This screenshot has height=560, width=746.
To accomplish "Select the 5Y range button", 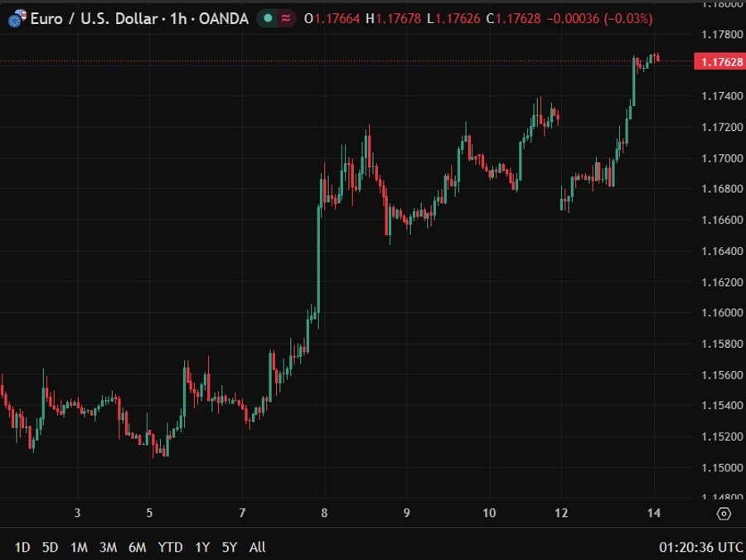I will pos(229,548).
